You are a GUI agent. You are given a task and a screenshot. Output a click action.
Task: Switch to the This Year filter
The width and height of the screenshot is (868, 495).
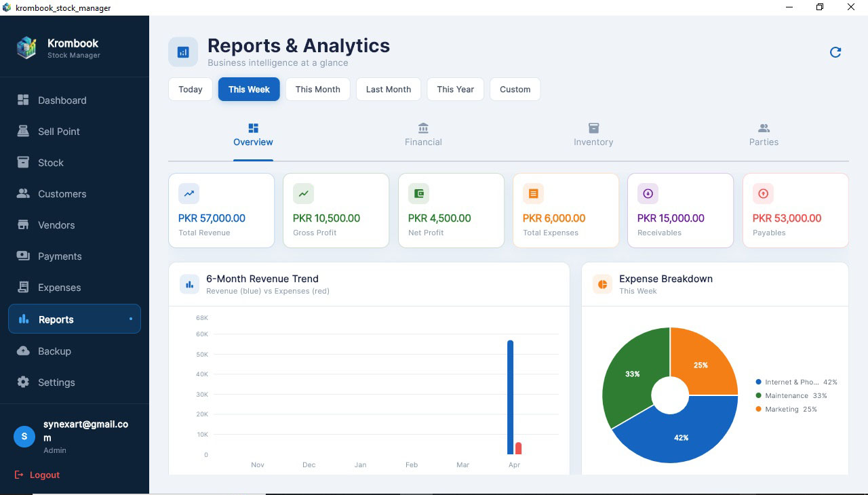coord(455,89)
